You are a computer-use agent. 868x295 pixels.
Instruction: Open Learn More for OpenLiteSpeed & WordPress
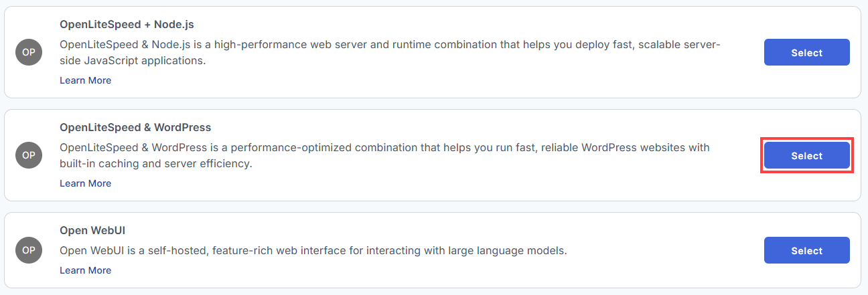[85, 183]
